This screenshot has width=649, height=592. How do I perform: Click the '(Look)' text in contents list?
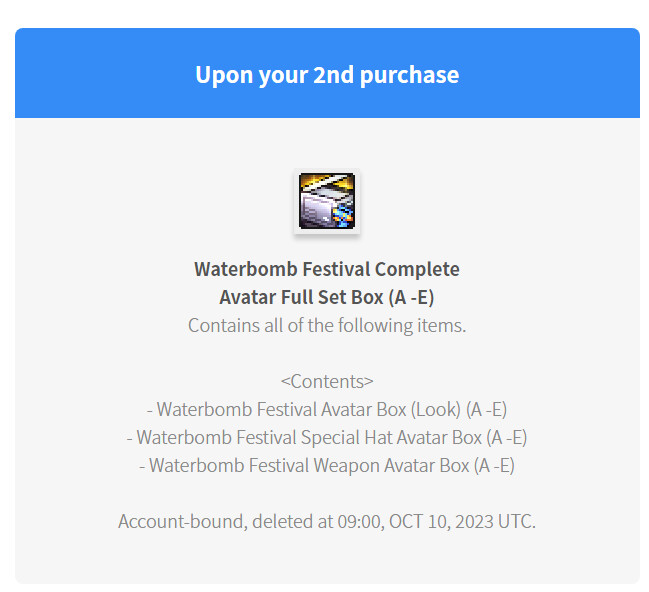[436, 409]
